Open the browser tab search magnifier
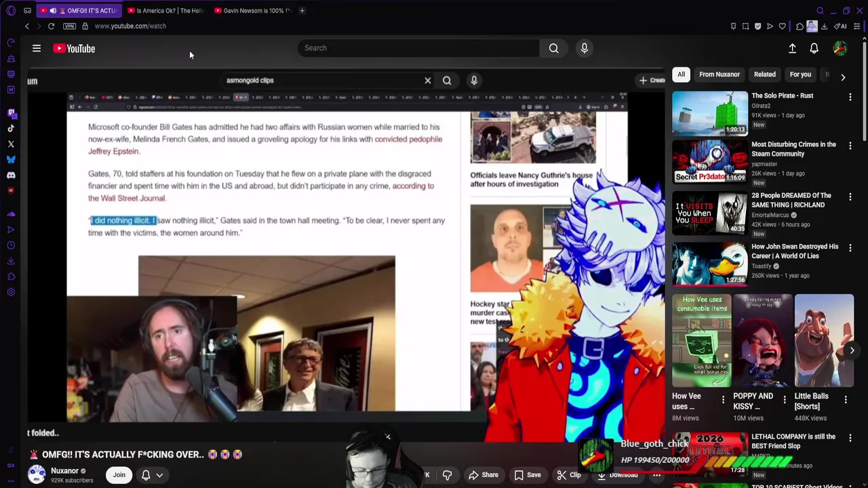Screen dimensions: 868x488 820,10
